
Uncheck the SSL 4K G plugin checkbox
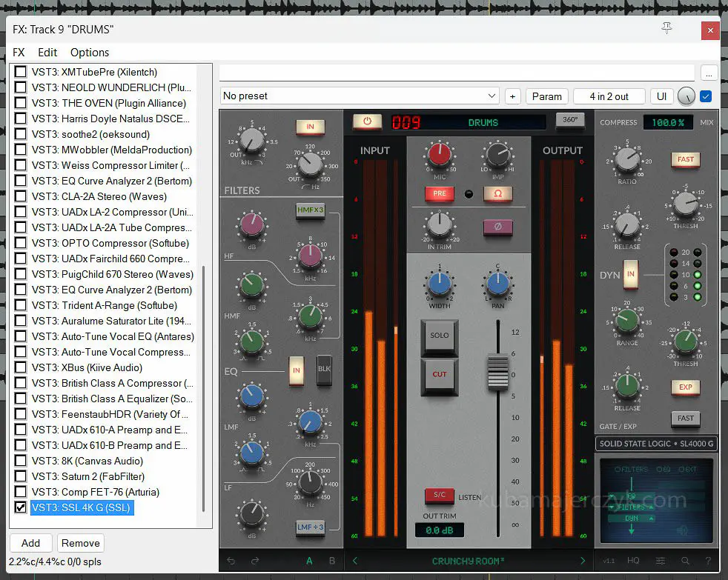[21, 507]
